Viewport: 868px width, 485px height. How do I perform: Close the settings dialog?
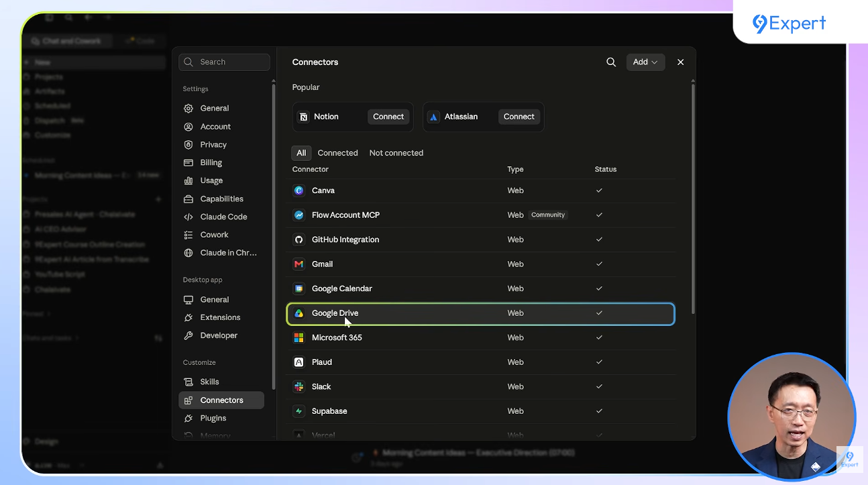click(x=680, y=62)
